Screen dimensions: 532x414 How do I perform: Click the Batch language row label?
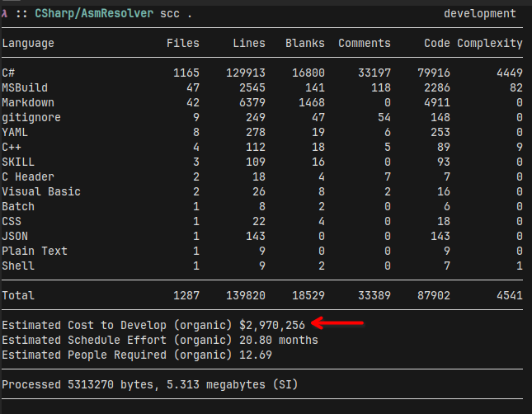[x=18, y=207]
